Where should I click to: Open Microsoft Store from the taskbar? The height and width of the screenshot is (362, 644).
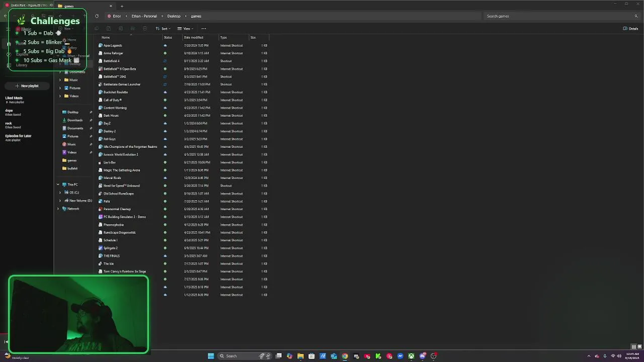[x=311, y=356]
